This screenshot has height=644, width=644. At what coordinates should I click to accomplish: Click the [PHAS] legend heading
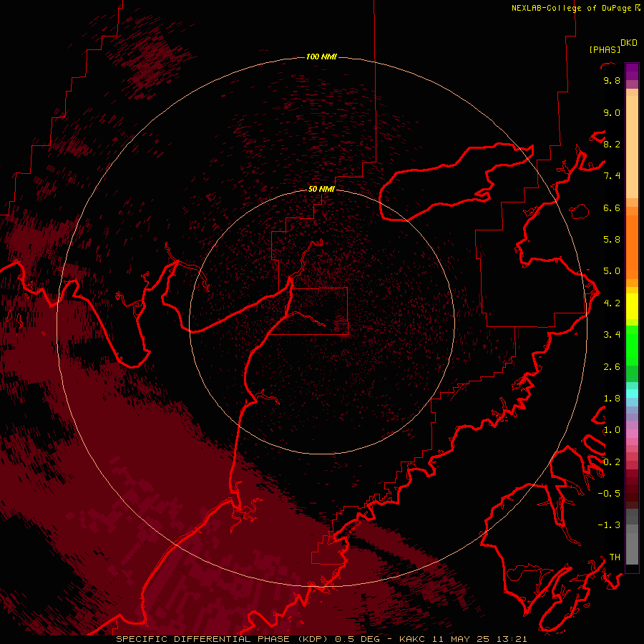pyautogui.click(x=605, y=49)
